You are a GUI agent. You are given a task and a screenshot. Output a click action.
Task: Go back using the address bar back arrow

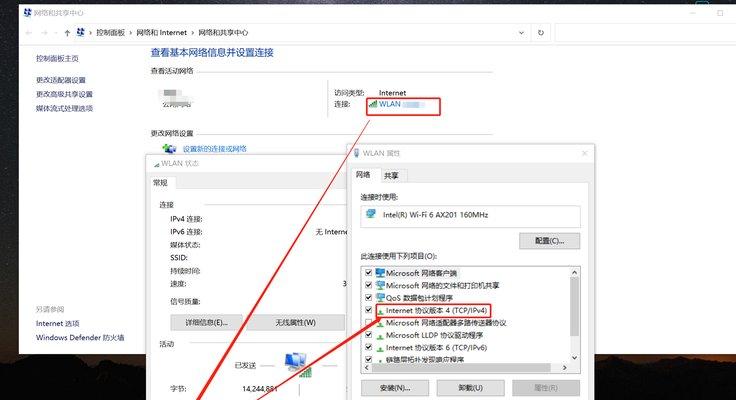click(x=29, y=32)
